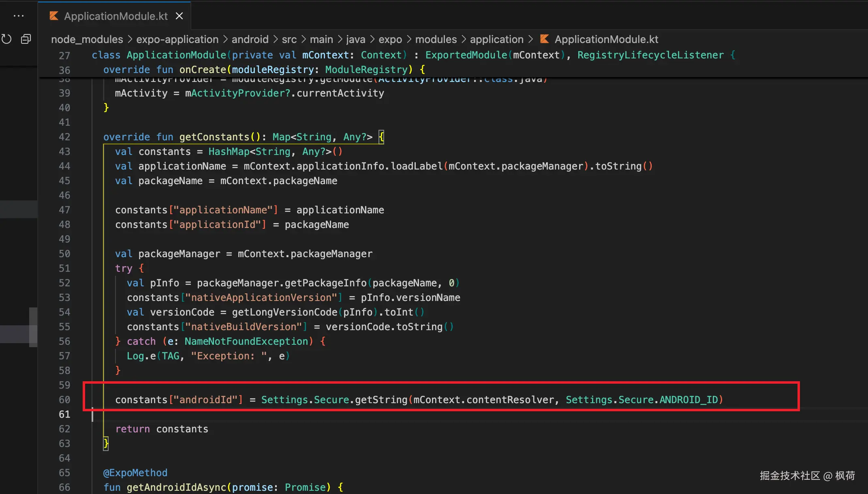Click ApplicationModule.kt filename in breadcrumb

(x=606, y=39)
